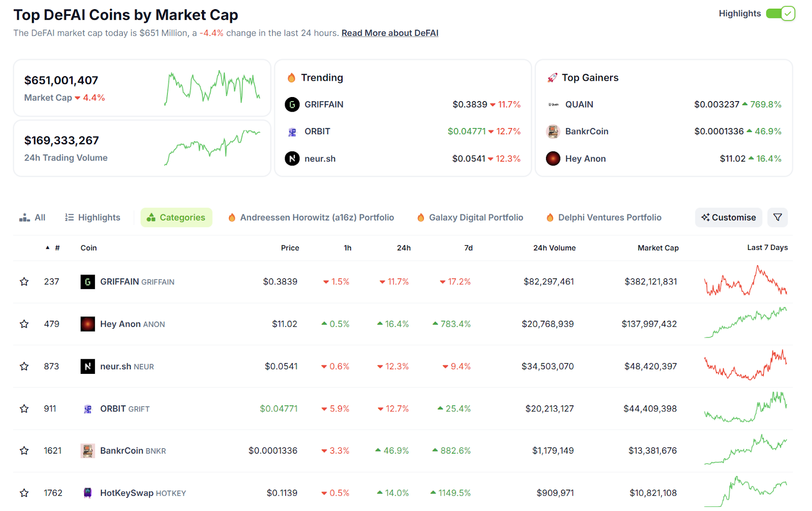Sort table by Price column
This screenshot has width=812, height=511.
[x=290, y=248]
